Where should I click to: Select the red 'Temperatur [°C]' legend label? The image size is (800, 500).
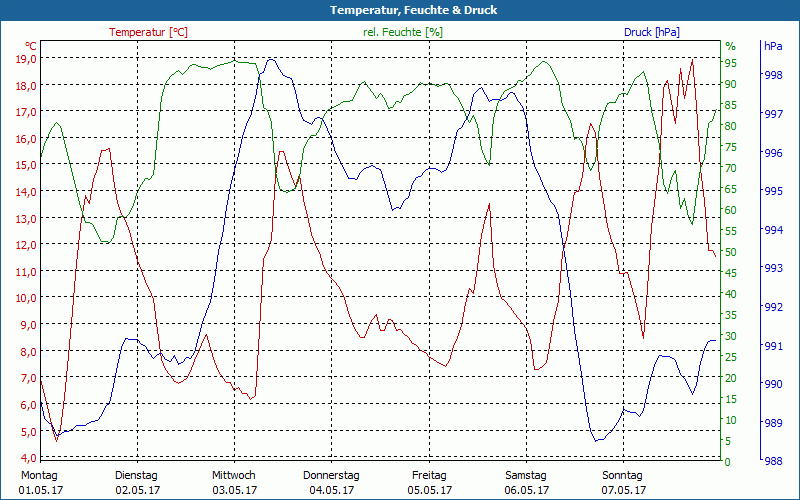click(148, 32)
